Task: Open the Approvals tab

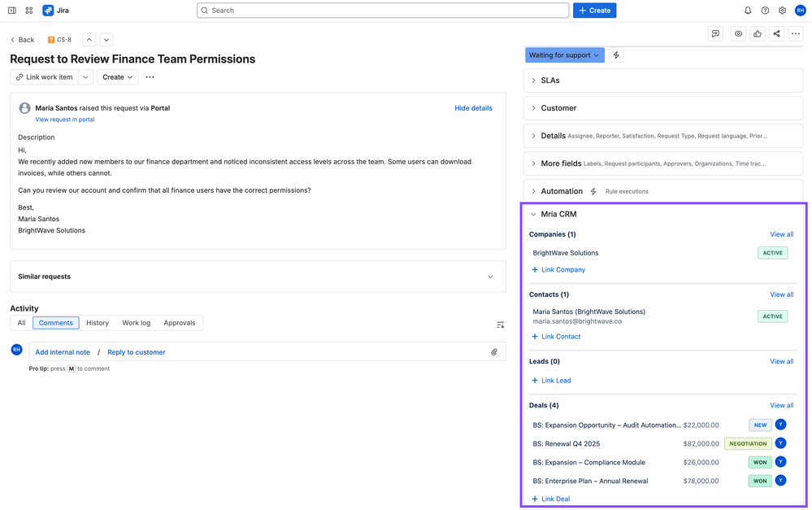Action: pyautogui.click(x=179, y=322)
